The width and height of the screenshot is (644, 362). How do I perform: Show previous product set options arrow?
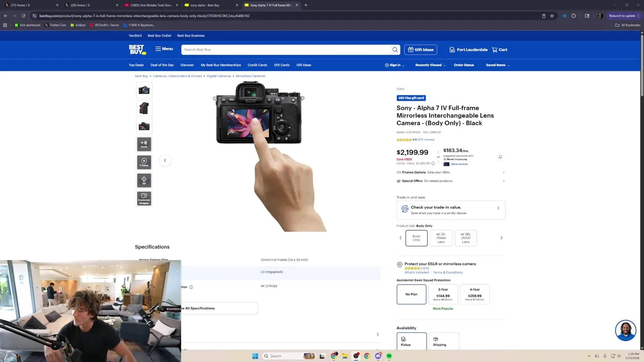click(400, 238)
